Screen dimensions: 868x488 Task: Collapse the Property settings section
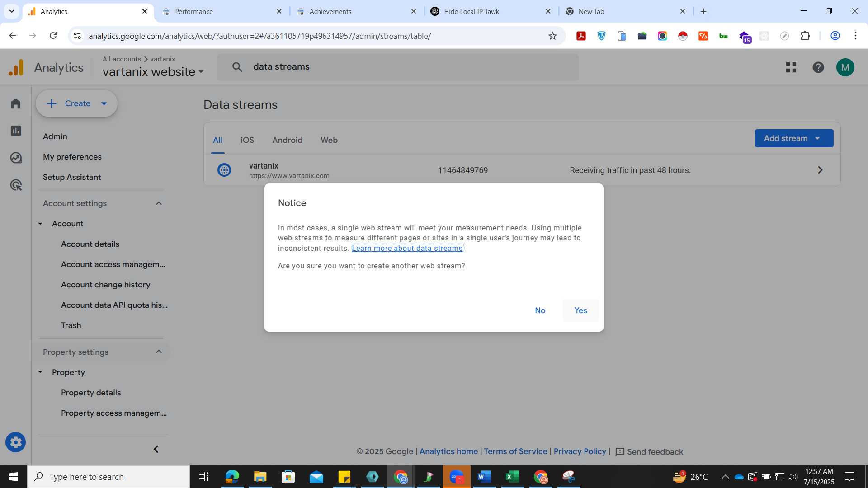[x=159, y=352]
